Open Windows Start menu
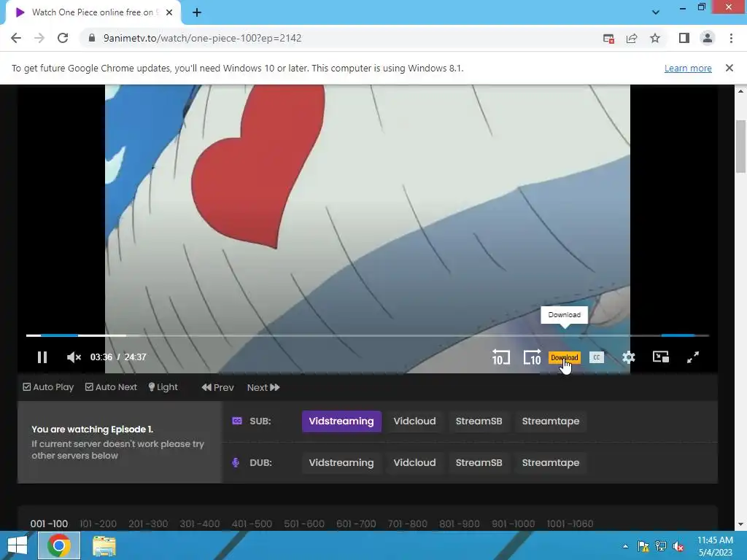 (x=18, y=545)
